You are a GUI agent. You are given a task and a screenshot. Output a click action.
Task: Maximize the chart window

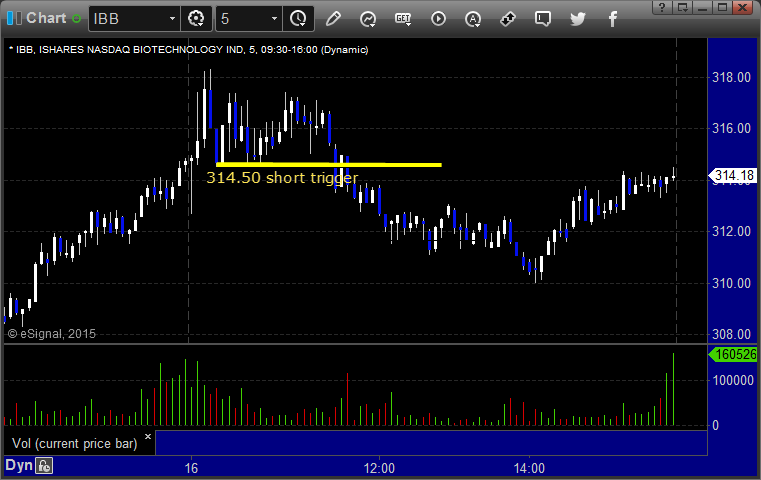pos(723,7)
